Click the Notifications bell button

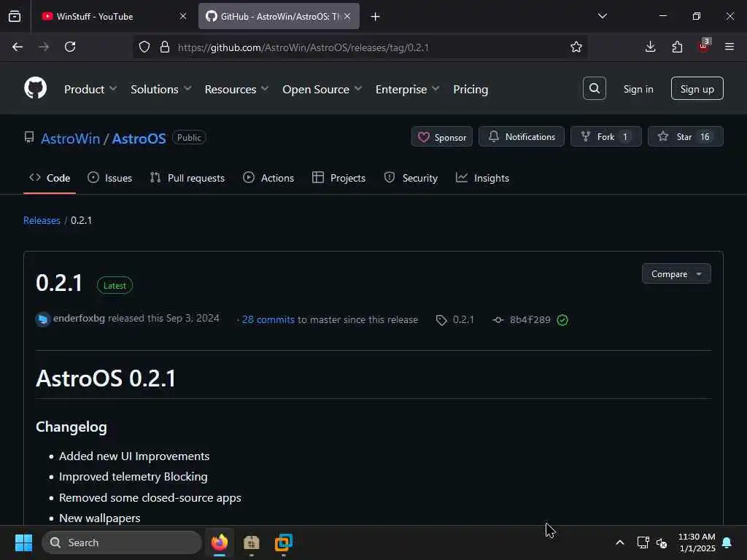[521, 136]
